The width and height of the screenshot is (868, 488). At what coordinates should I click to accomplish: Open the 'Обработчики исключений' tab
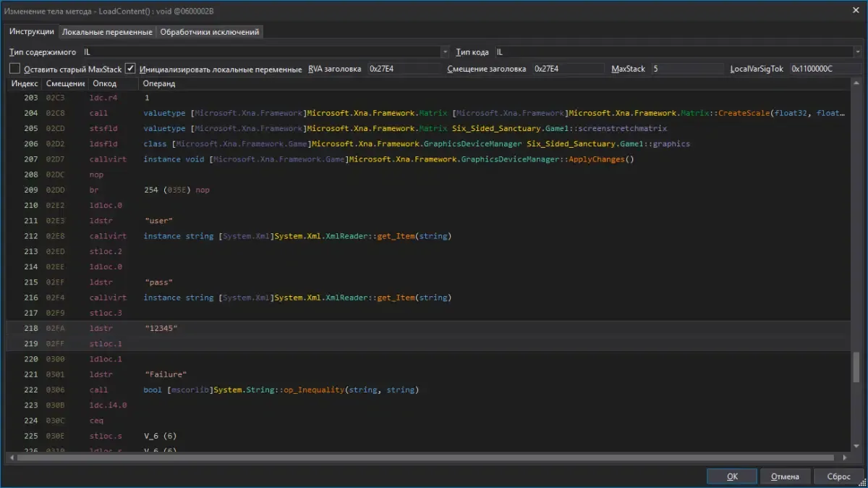pos(209,32)
